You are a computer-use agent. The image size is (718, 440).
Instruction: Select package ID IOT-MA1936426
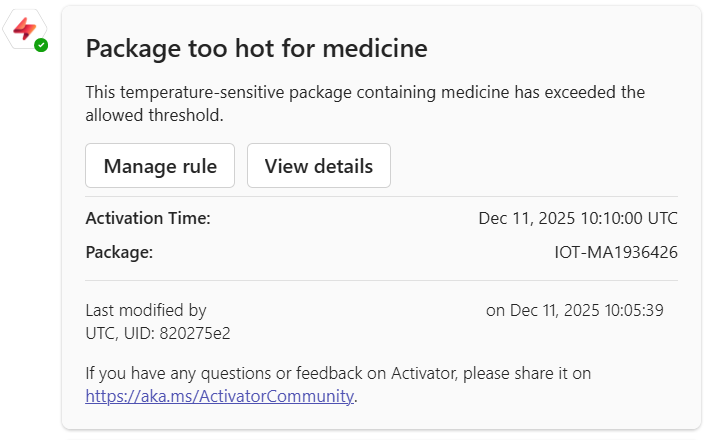pos(615,252)
